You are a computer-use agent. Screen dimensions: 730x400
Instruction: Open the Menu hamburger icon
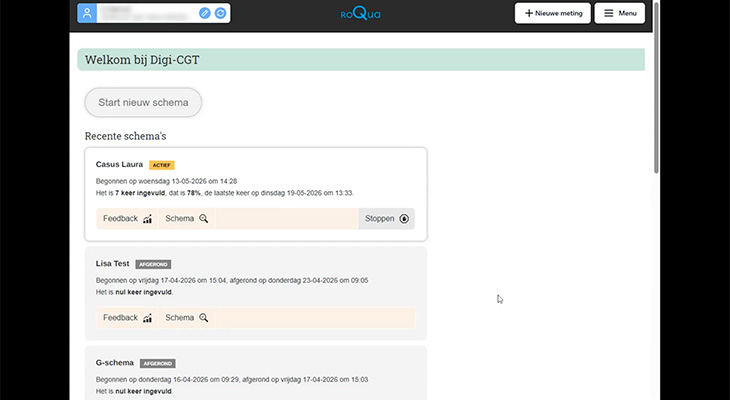click(x=608, y=13)
